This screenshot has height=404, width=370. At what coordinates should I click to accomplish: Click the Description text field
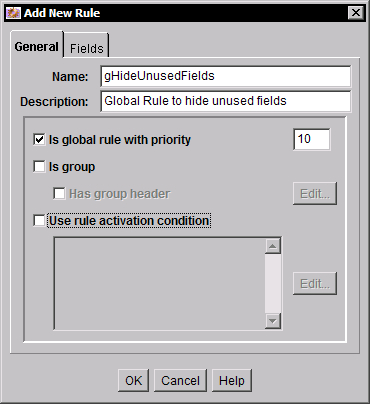click(226, 101)
